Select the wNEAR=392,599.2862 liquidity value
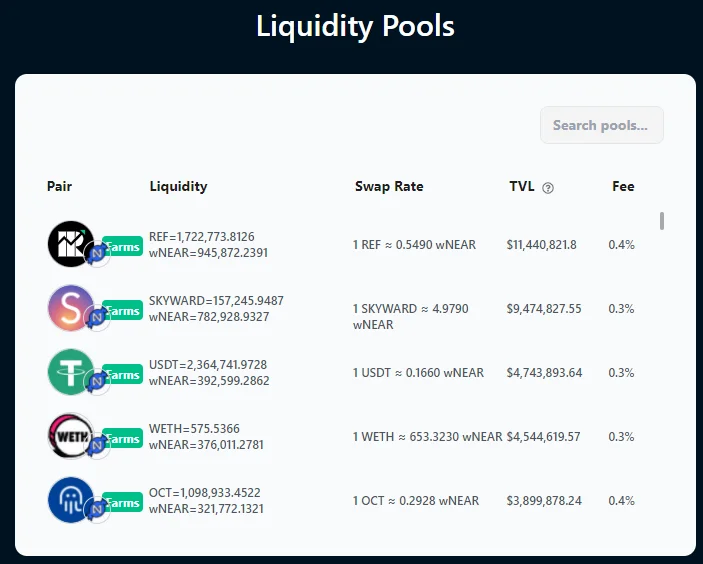The height and width of the screenshot is (564, 703). pyautogui.click(x=209, y=381)
